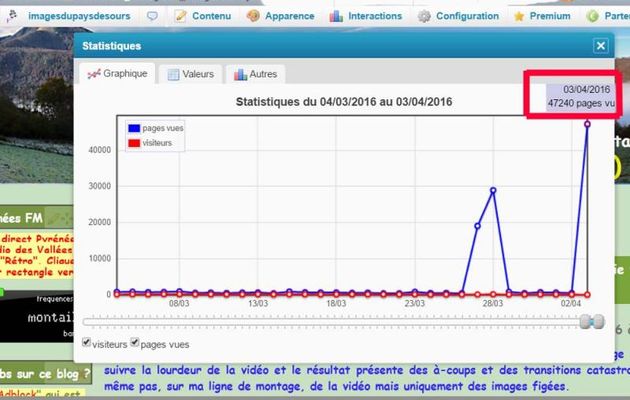Uncheck the visiteurs checkbox
This screenshot has height=400, width=630.
point(88,342)
